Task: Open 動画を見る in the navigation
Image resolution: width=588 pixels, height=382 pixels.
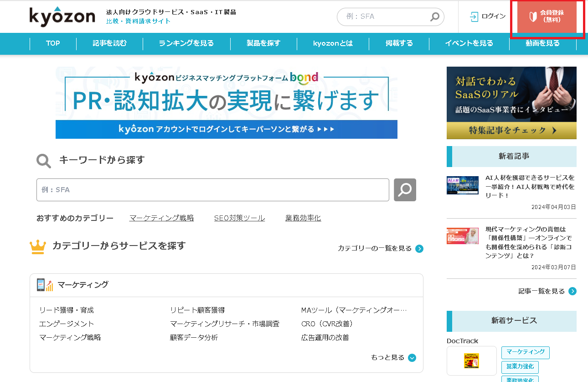Action: click(542, 43)
